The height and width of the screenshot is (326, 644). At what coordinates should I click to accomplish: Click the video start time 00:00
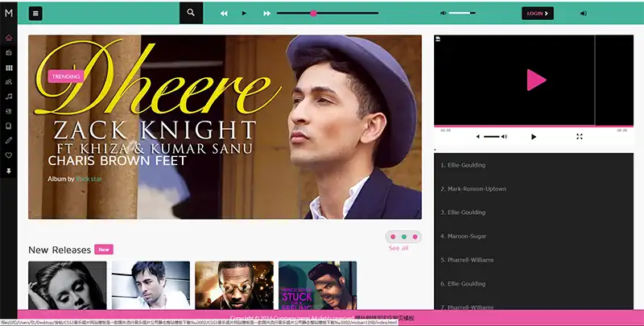click(446, 130)
